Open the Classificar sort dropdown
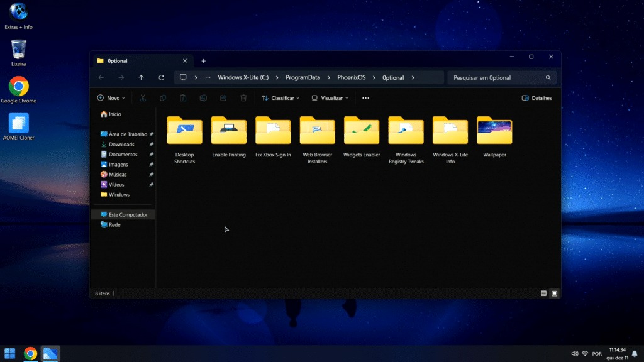This screenshot has width=644, height=362. 280,98
